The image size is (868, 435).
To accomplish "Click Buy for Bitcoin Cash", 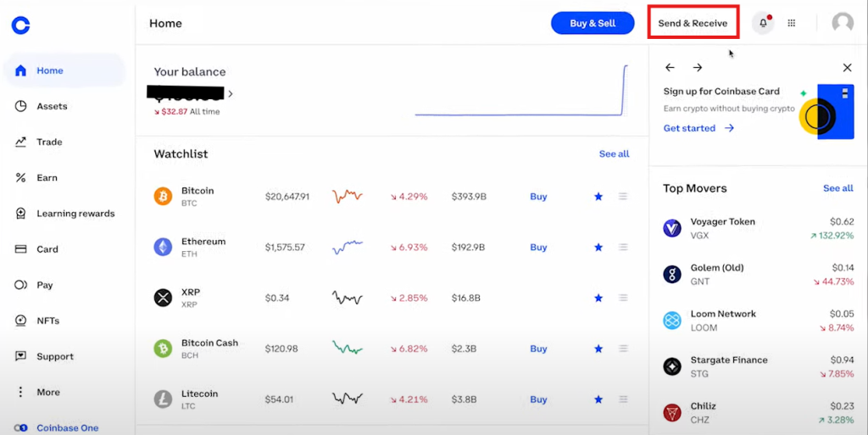I will click(x=538, y=349).
